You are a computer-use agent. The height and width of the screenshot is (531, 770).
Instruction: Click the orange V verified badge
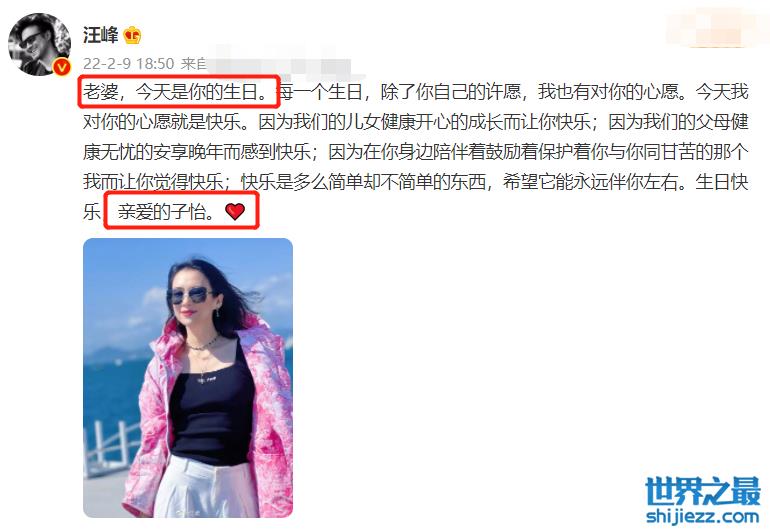tap(62, 66)
